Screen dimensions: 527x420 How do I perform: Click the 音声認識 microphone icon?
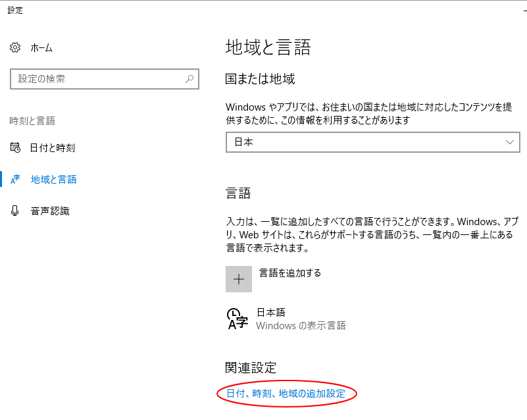pyautogui.click(x=14, y=211)
